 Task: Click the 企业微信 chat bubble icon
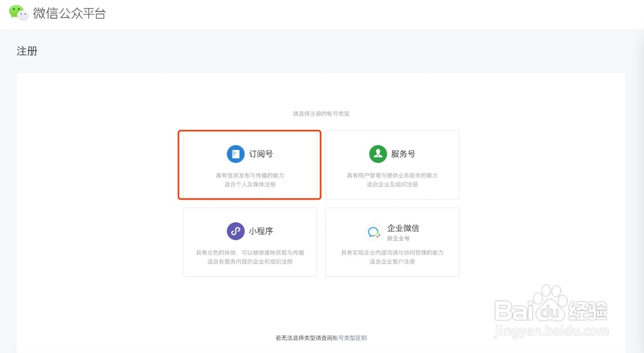(374, 232)
